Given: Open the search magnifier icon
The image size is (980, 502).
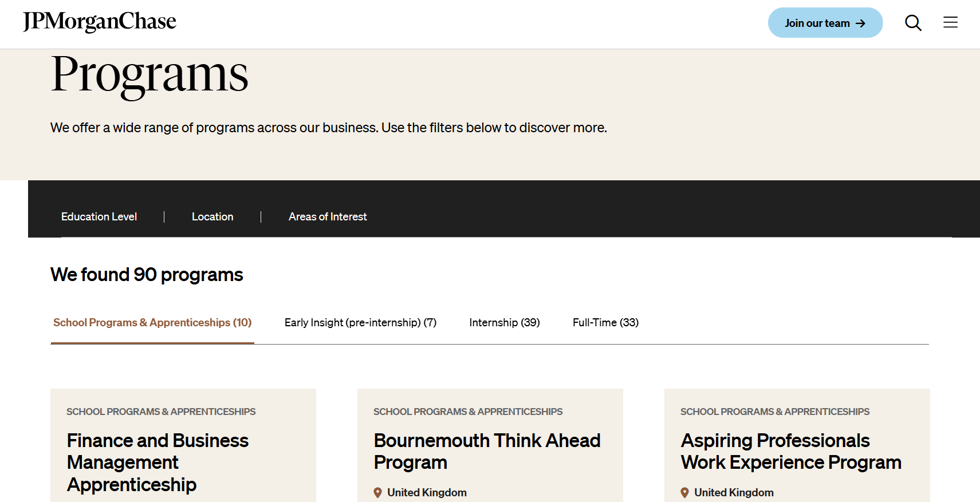Looking at the screenshot, I should [x=913, y=23].
